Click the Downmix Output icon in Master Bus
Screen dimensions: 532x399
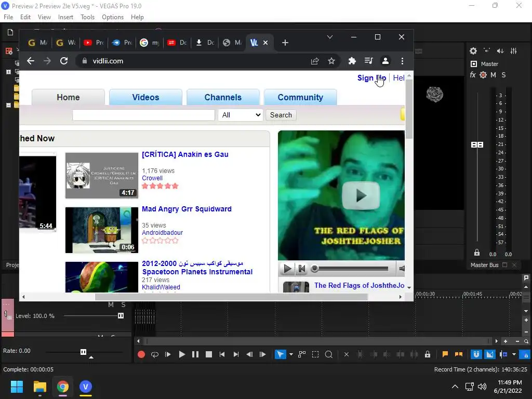click(487, 51)
